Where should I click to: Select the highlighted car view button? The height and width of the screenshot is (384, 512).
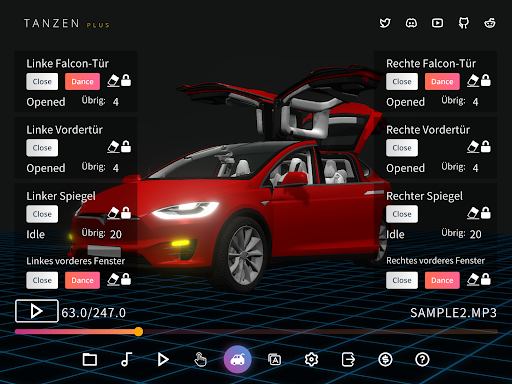point(237,360)
